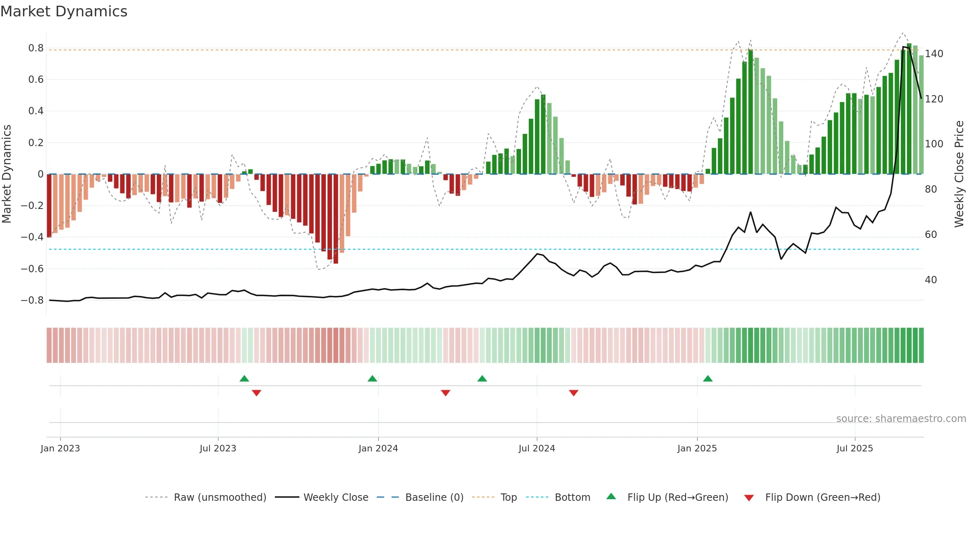
Task: Click the Raw (unsmoothed) legend entry
Action: [206, 497]
